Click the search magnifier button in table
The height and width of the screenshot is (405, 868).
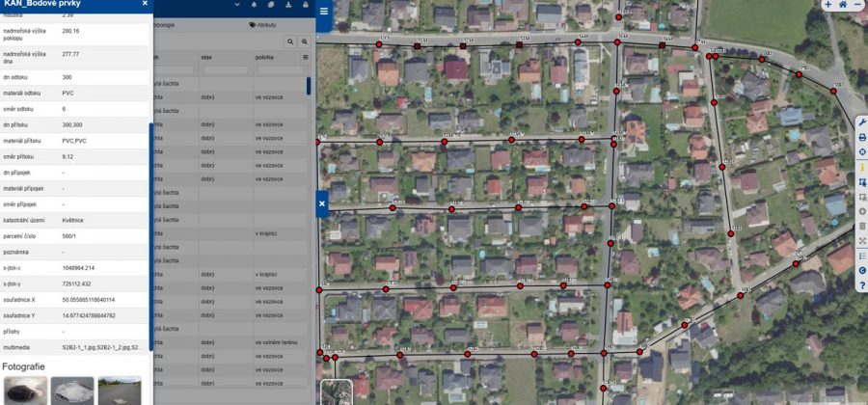[290, 42]
